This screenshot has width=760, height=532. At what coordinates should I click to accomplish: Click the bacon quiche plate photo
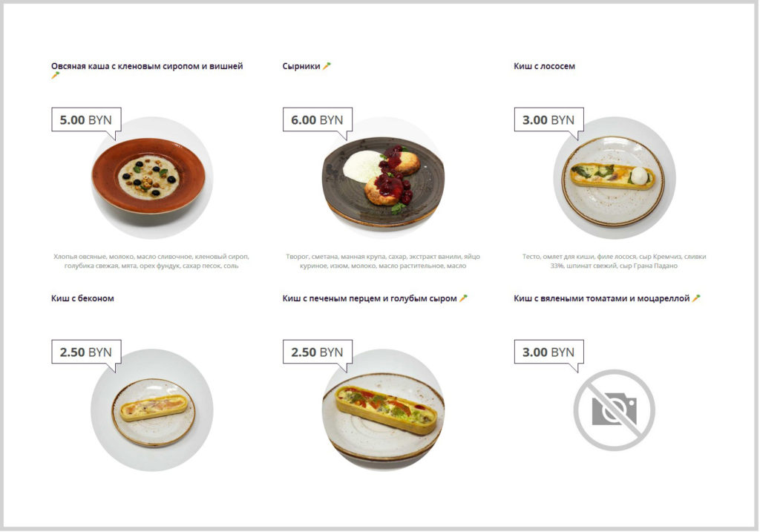153,412
